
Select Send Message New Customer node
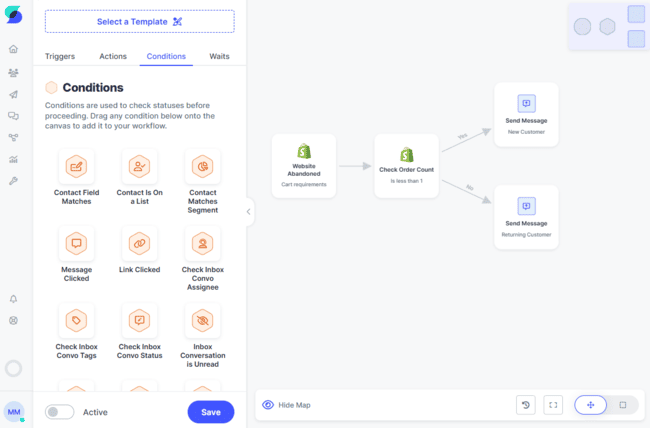526,114
